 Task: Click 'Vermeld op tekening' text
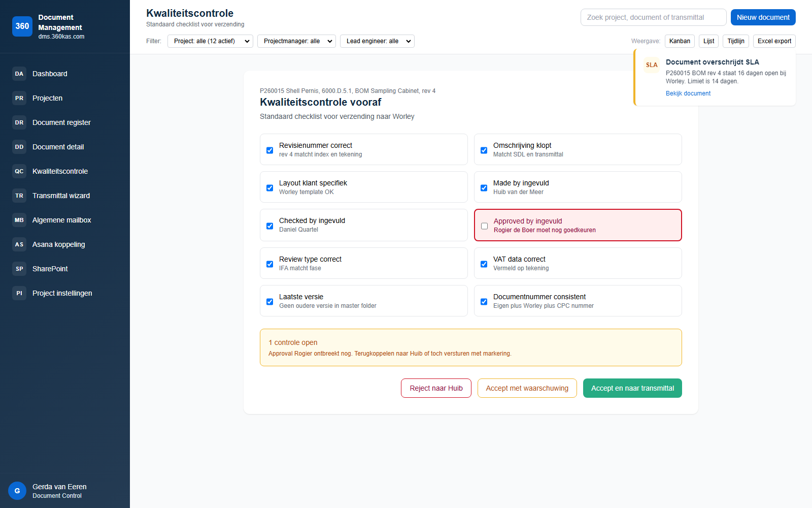521,268
